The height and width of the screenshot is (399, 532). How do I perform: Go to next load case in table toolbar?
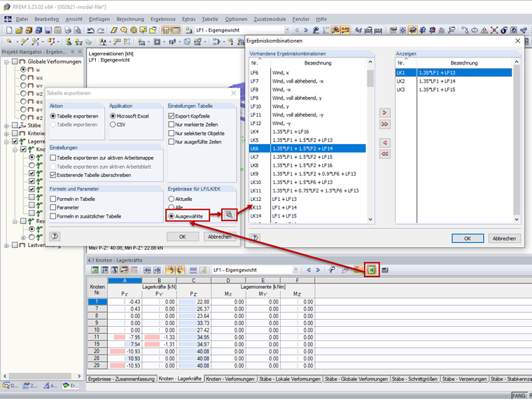(318, 270)
